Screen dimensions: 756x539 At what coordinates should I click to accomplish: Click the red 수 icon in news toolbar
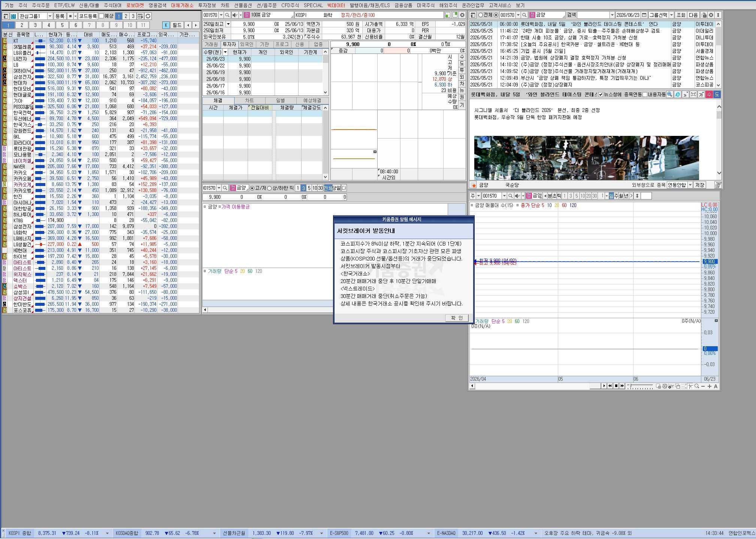pyautogui.click(x=709, y=94)
